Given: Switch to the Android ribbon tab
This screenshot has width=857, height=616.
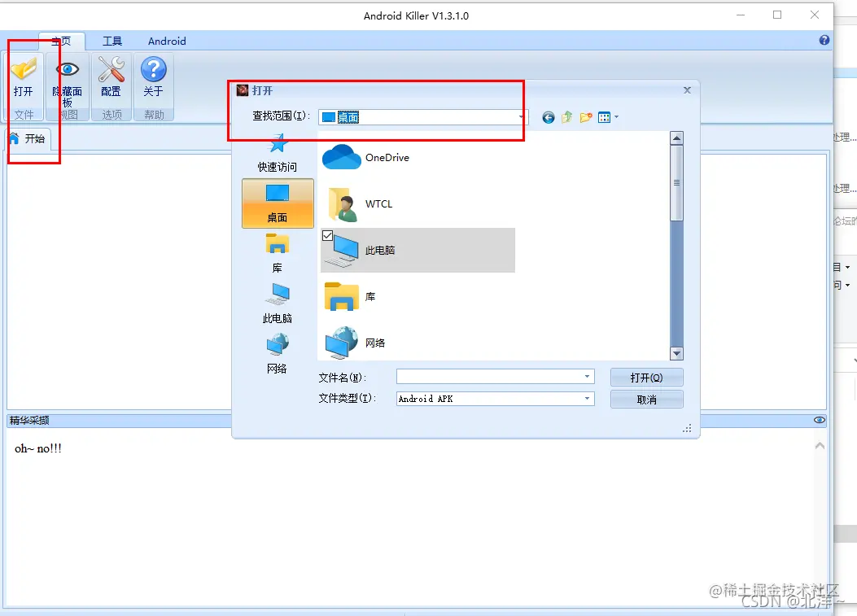Looking at the screenshot, I should (167, 41).
